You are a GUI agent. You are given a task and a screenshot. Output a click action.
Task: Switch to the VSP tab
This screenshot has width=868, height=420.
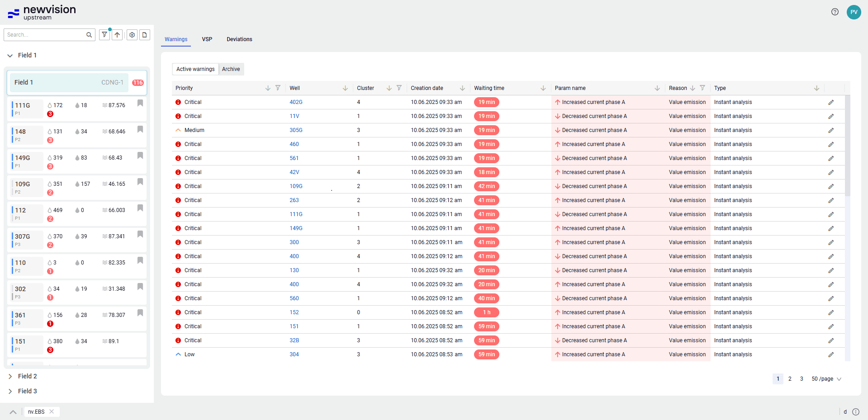pos(207,39)
